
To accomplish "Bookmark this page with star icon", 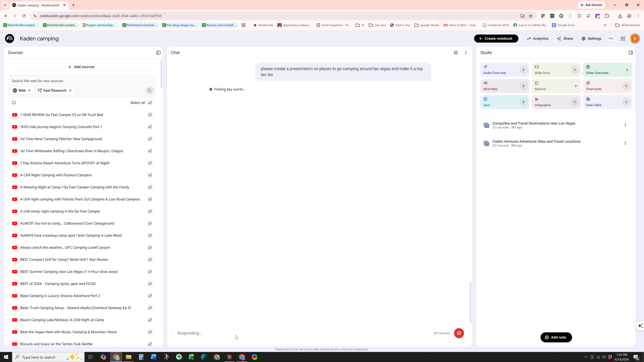I will [x=530, y=16].
